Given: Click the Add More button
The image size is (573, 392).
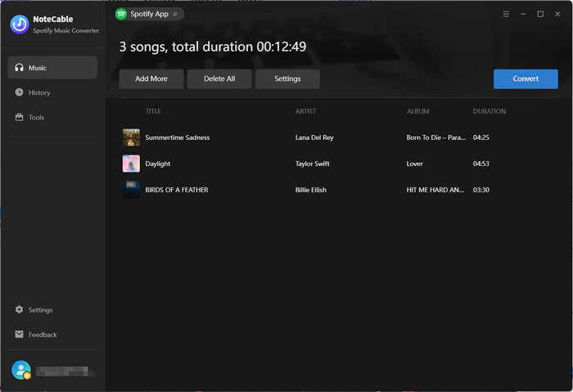Looking at the screenshot, I should tap(151, 79).
